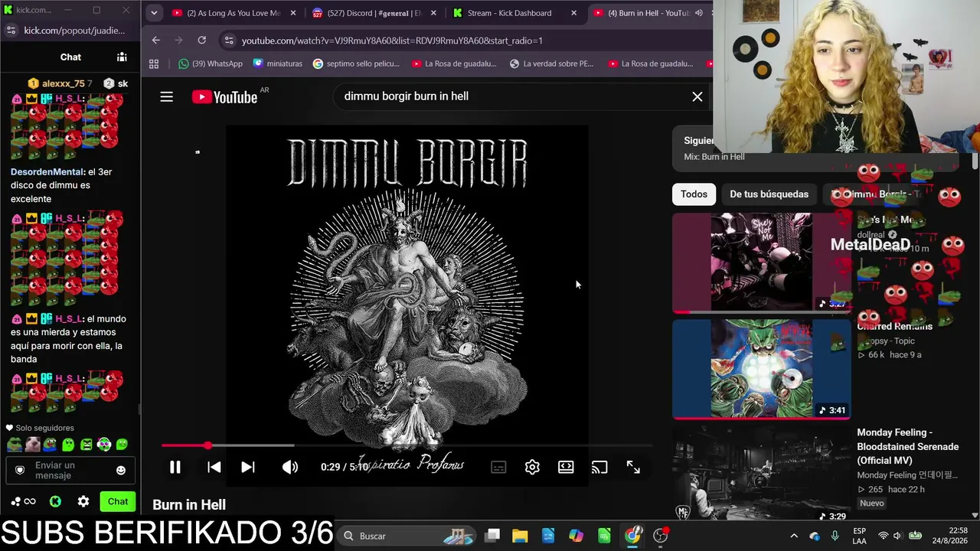Open YouTube player settings gear

[532, 467]
